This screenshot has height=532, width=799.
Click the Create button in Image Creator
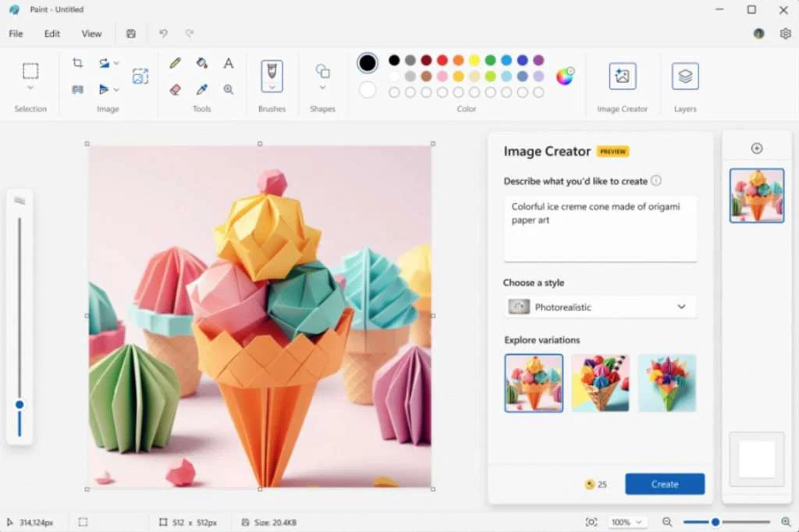pyautogui.click(x=665, y=484)
